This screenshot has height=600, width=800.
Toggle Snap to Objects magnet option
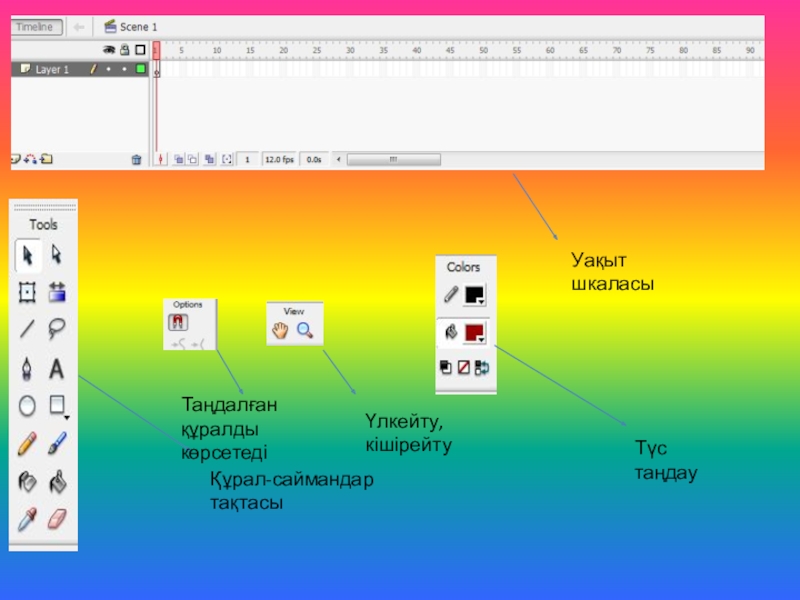[178, 322]
